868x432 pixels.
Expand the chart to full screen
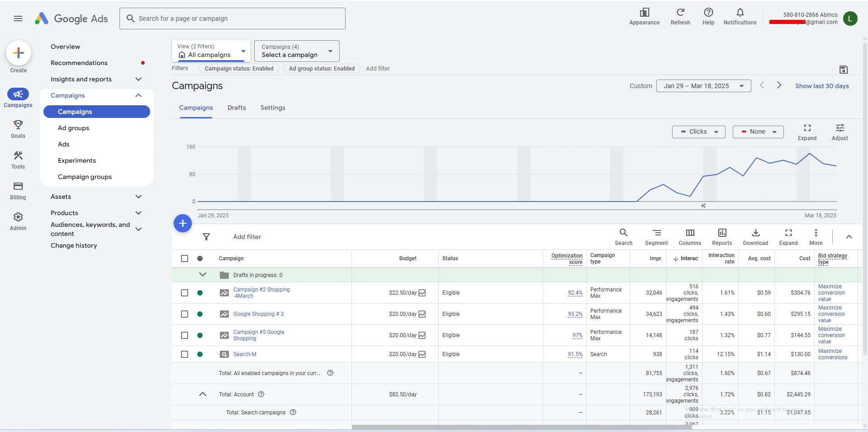tap(807, 132)
